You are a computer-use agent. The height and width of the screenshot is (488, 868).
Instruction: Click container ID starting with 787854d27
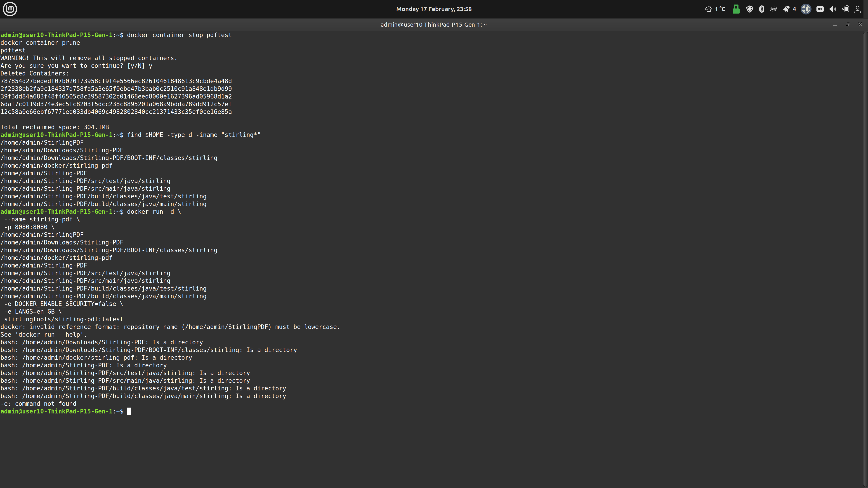coord(116,81)
